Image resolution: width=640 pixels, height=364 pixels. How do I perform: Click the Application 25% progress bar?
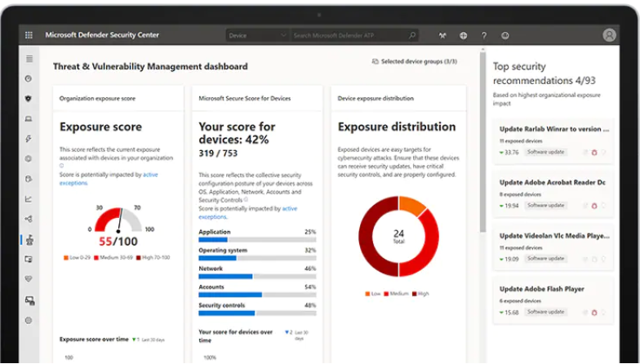pyautogui.click(x=257, y=240)
